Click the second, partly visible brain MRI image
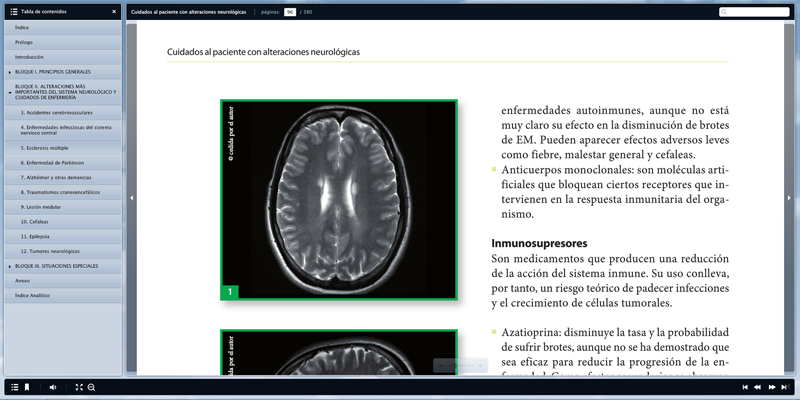800x400 pixels. (x=339, y=353)
